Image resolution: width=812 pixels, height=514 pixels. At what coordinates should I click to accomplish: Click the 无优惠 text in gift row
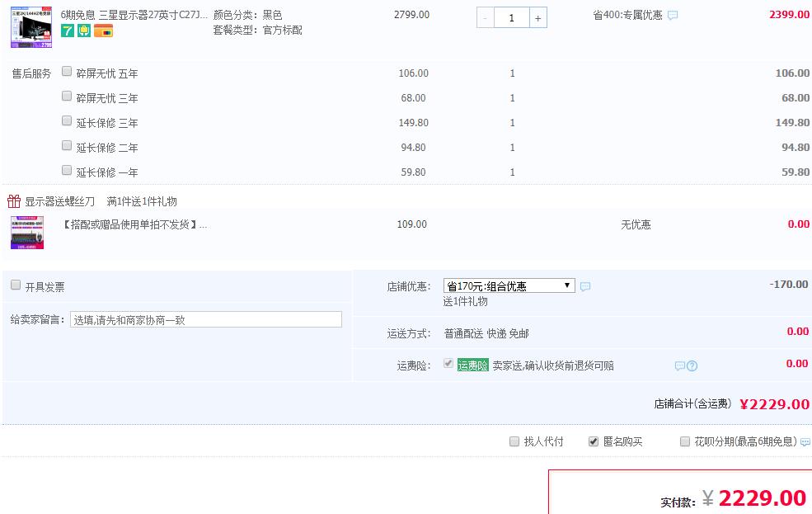pos(636,224)
